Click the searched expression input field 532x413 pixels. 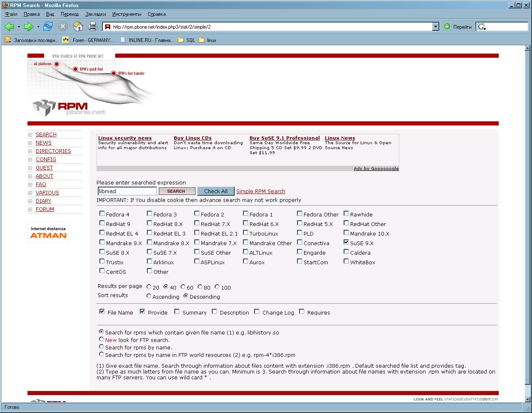tap(127, 191)
